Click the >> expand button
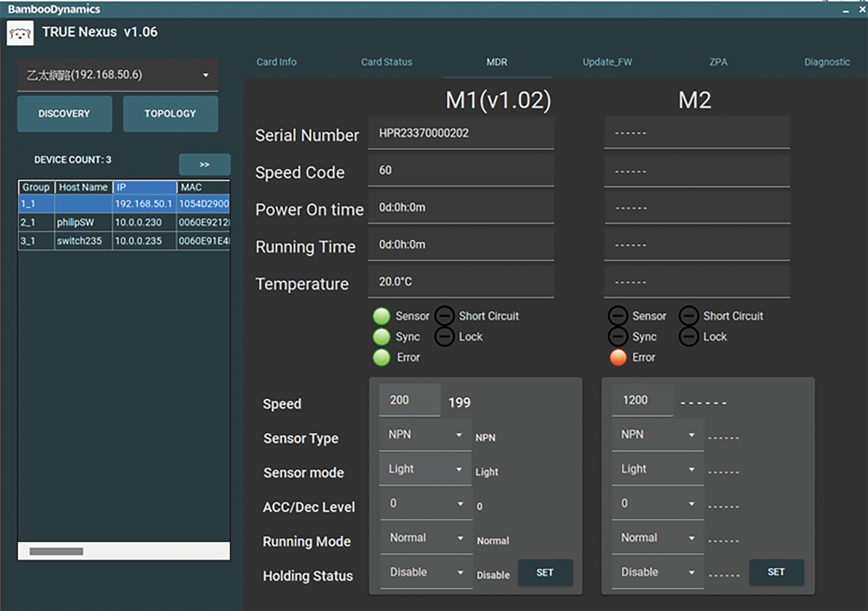 pyautogui.click(x=205, y=164)
